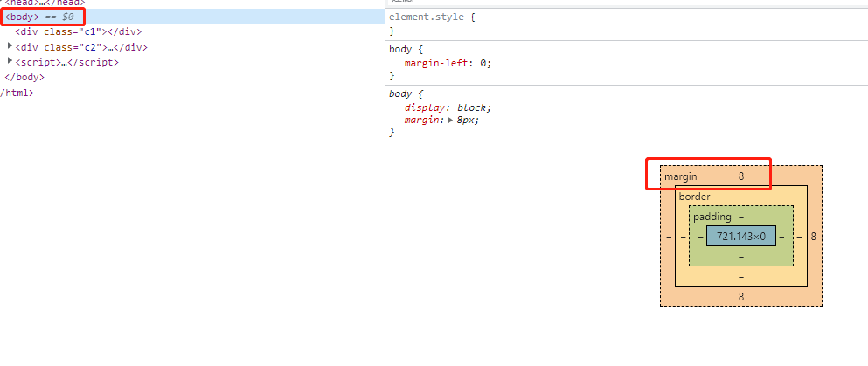Expand the div class="c2" node arrow
Screen dimensions: 868x366
(x=10, y=46)
